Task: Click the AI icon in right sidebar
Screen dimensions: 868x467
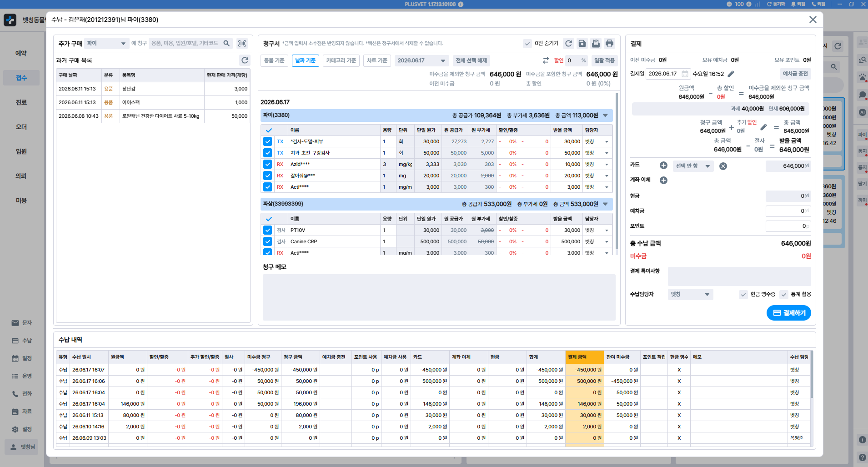Action: pyautogui.click(x=862, y=112)
